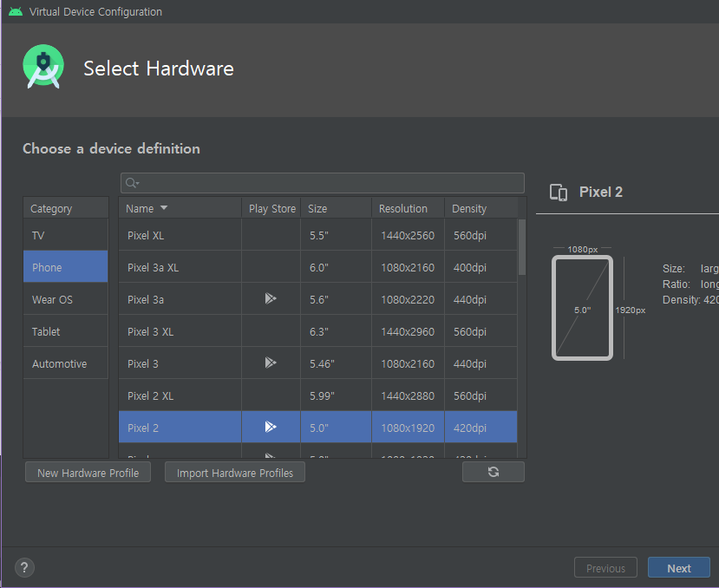Click the 1440x2880 resolution cell

408,395
